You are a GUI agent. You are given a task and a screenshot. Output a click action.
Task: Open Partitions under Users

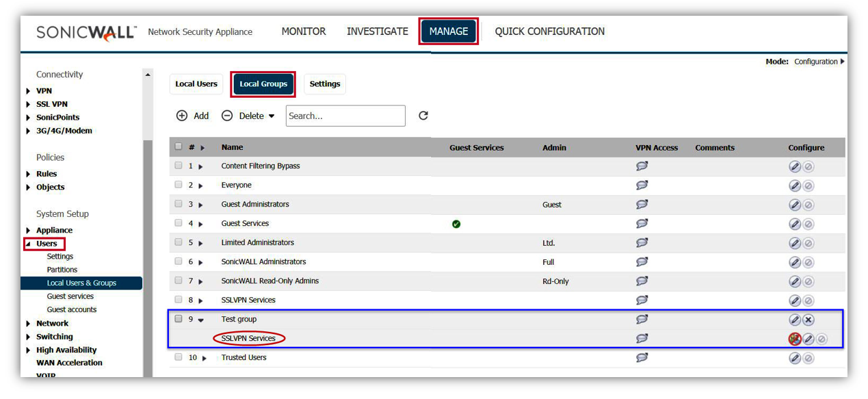[x=62, y=270]
